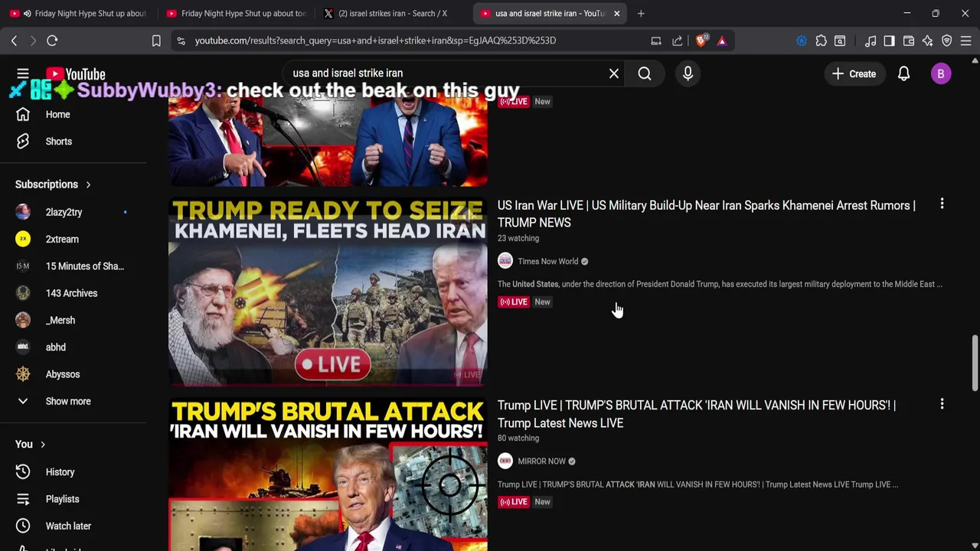The width and height of the screenshot is (980, 551).
Task: Close the active YouTube search tab
Action: coord(616,13)
